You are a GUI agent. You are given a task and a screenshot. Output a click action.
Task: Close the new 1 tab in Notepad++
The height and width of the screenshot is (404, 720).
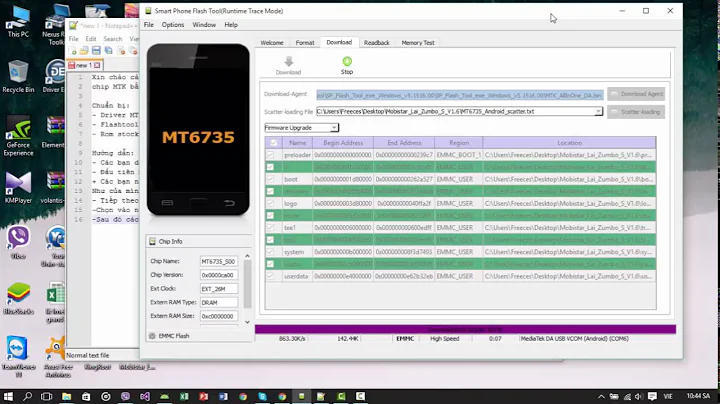97,66
